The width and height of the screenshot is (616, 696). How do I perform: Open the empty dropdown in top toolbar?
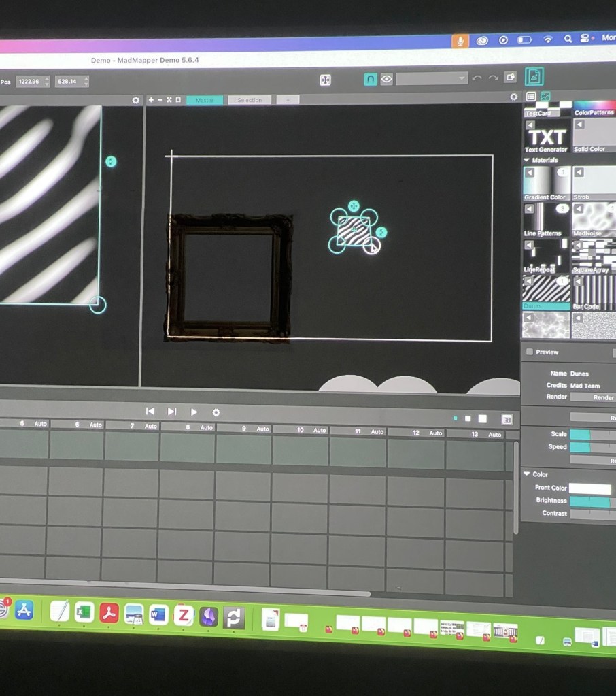432,78
